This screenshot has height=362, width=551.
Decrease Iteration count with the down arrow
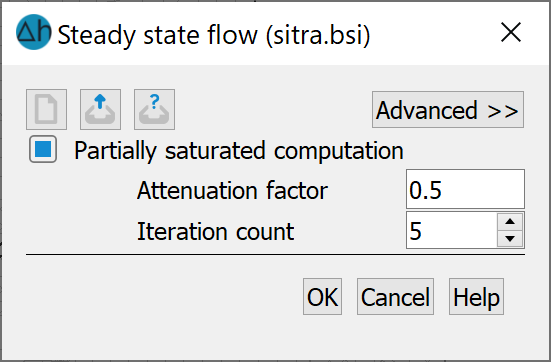[510, 239]
